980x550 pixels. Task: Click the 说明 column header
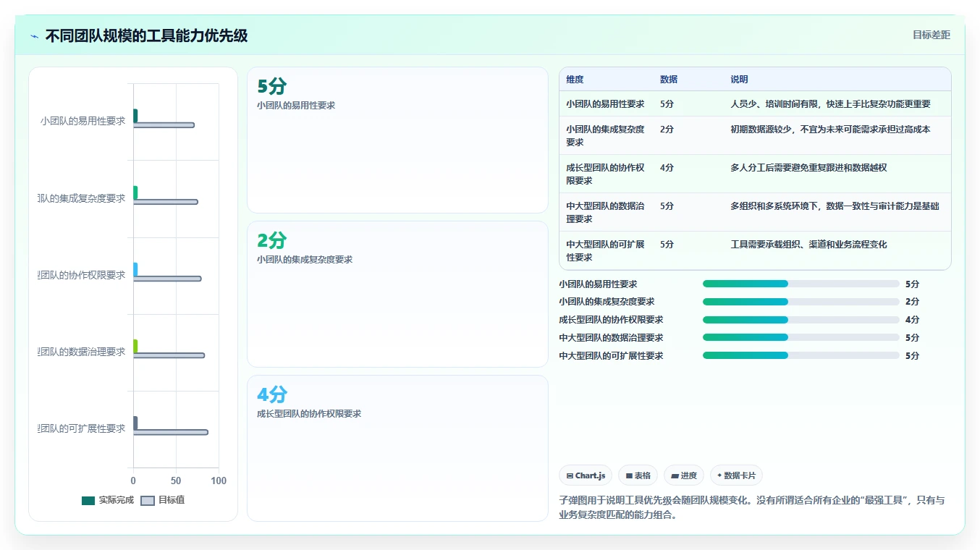pyautogui.click(x=739, y=80)
